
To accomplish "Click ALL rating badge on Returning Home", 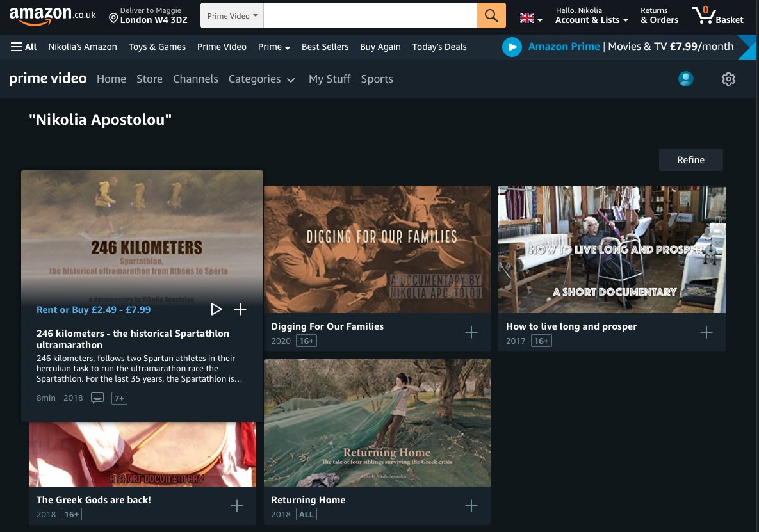I will tap(306, 515).
